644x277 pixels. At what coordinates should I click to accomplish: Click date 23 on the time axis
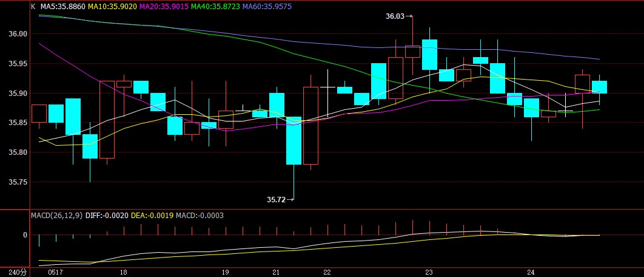[429, 273]
